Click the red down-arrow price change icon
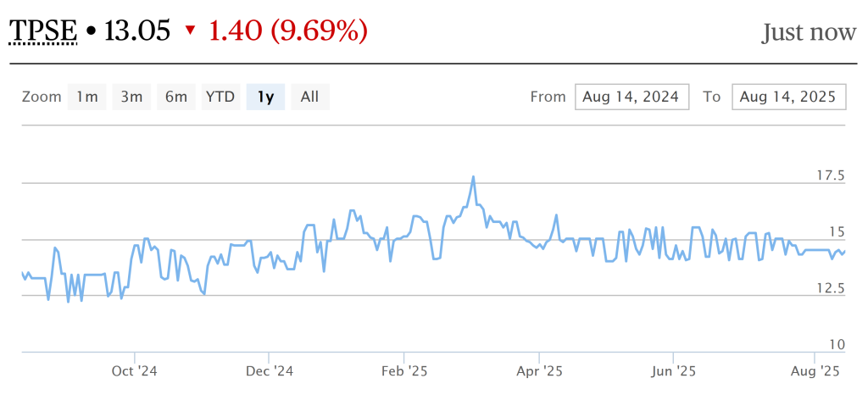This screenshot has height=395, width=868. click(x=190, y=31)
